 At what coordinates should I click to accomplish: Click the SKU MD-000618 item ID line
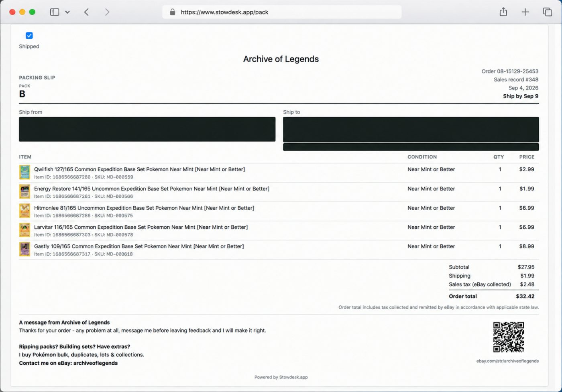[x=83, y=254]
